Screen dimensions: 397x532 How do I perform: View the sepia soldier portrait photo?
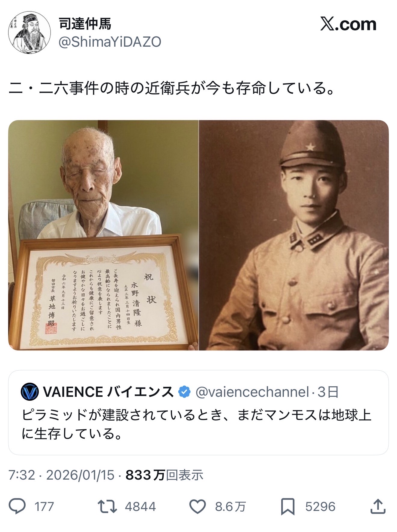tap(294, 235)
